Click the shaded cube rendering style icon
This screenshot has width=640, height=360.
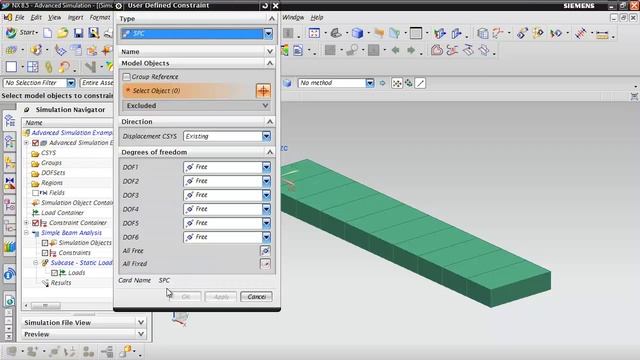pyautogui.click(x=358, y=33)
